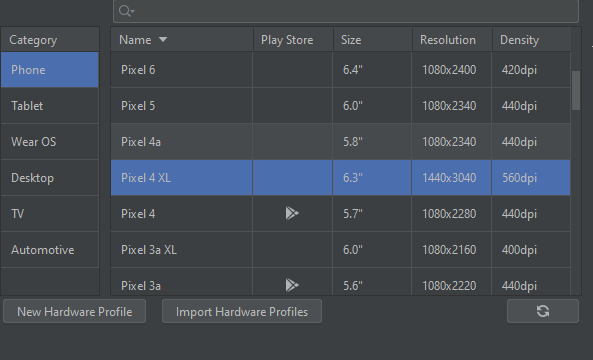
Task: Click the search magnifier icon
Action: coord(126,11)
